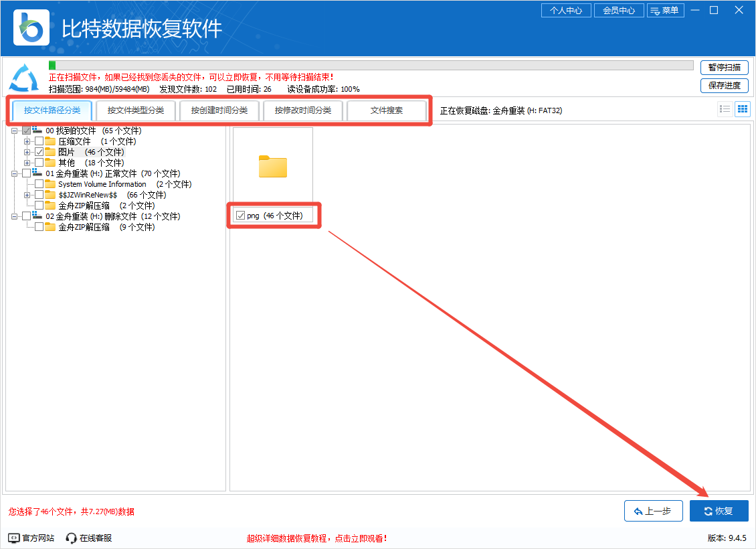Screen dimensions: 756x549
Task: Click the 恢复 recover button
Action: (719, 511)
